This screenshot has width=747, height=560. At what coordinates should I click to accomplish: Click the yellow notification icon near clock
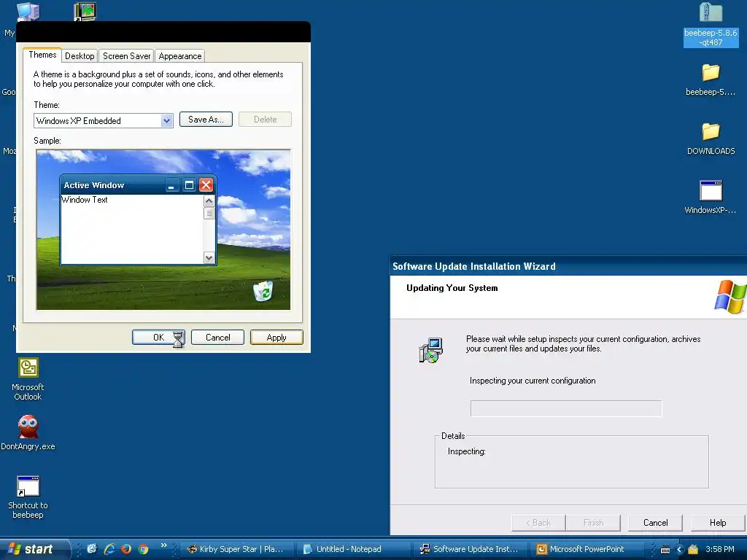click(x=693, y=550)
